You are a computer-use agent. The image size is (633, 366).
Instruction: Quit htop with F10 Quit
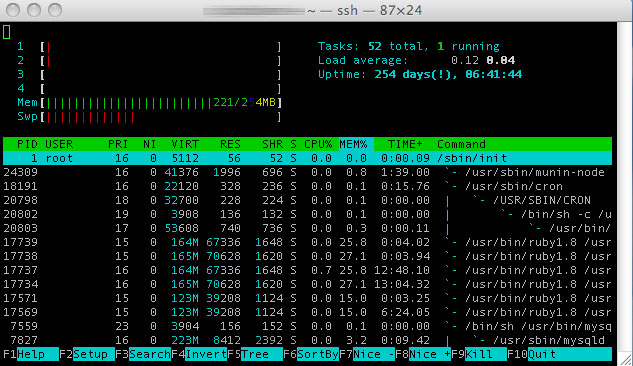(560, 354)
